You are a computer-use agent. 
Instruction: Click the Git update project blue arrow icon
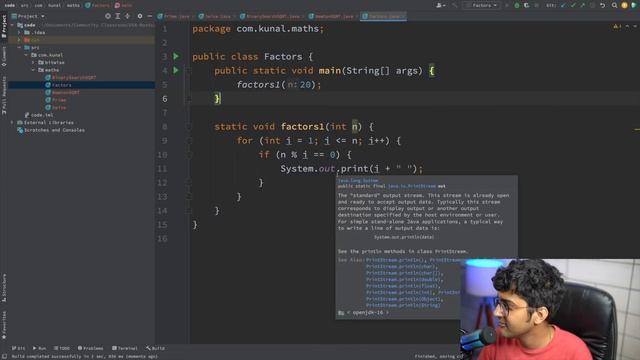564,5
